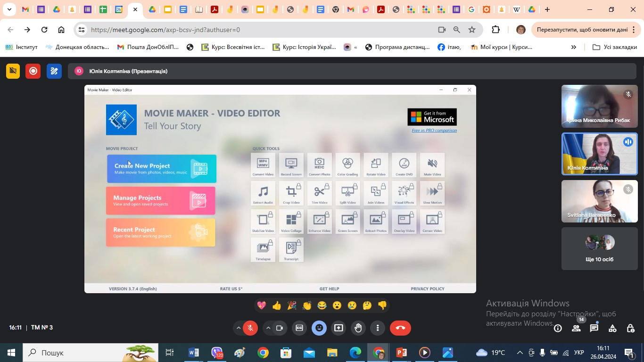
Task: Open Video Collage tool
Action: click(291, 222)
